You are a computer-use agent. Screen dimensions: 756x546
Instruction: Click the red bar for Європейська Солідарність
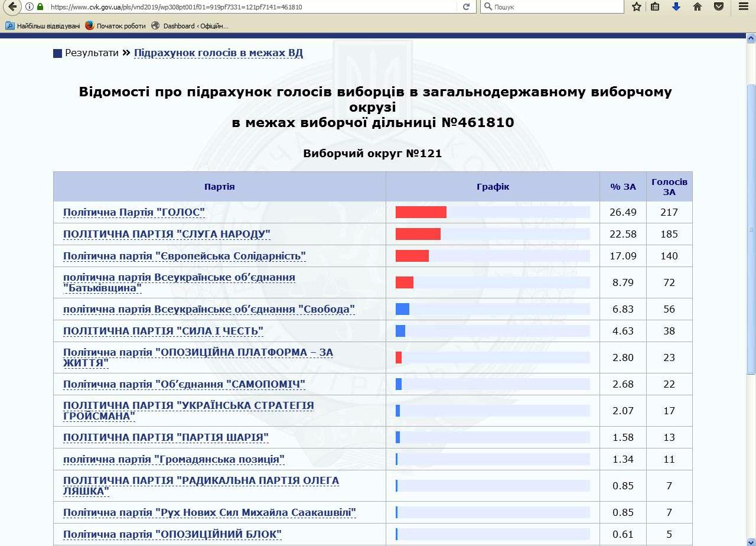pyautogui.click(x=412, y=256)
